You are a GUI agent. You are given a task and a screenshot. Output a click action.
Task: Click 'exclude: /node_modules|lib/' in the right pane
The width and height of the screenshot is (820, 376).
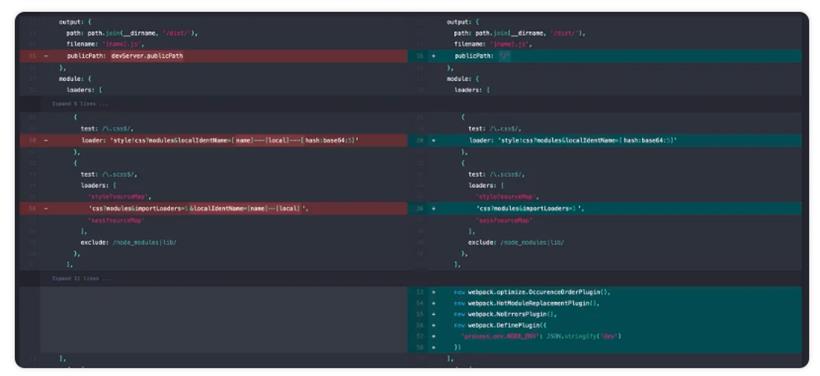517,243
